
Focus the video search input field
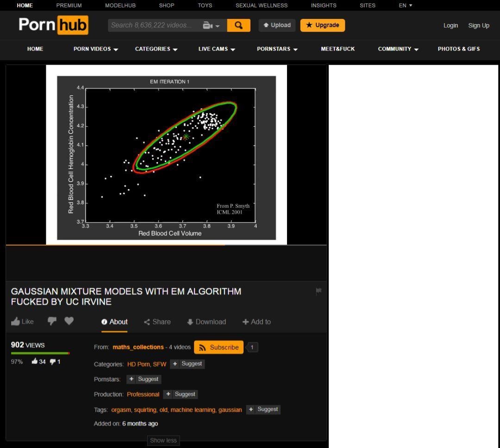coord(153,25)
